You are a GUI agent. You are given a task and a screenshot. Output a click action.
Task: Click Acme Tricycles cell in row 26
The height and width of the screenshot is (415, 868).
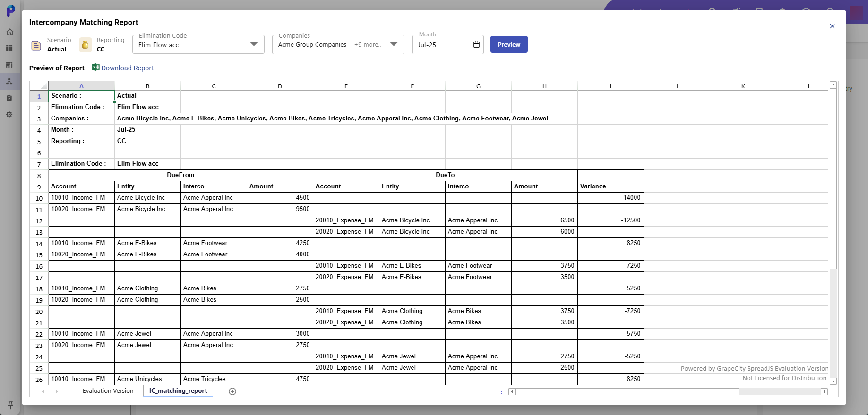click(x=214, y=379)
